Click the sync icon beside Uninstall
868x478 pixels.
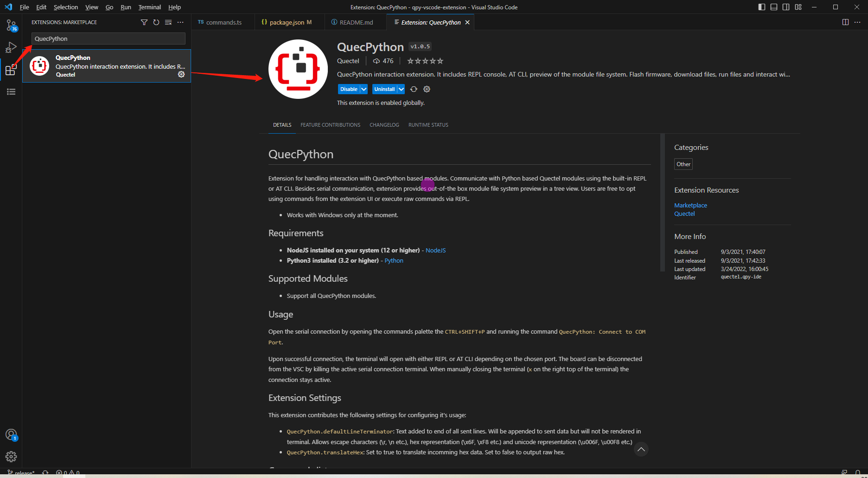pos(414,89)
